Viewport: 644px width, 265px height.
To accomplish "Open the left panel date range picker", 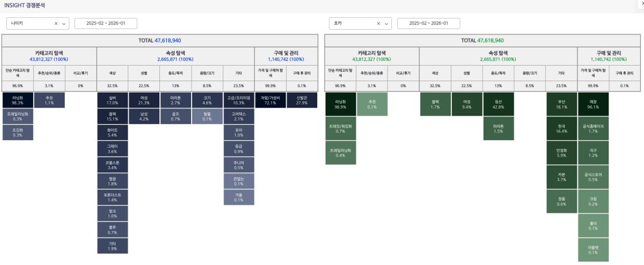I will pyautogui.click(x=106, y=24).
